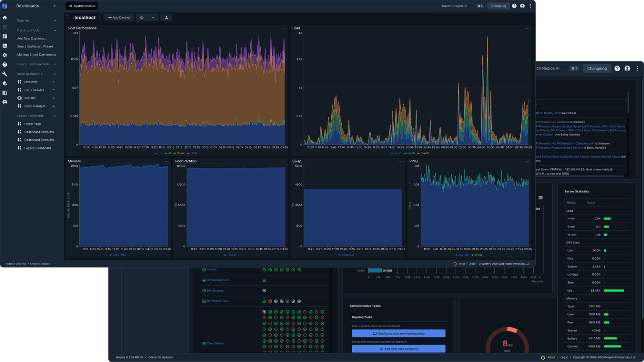This screenshot has width=644, height=362.
Task: Click the help question icon in front window header
Action: pos(514,6)
